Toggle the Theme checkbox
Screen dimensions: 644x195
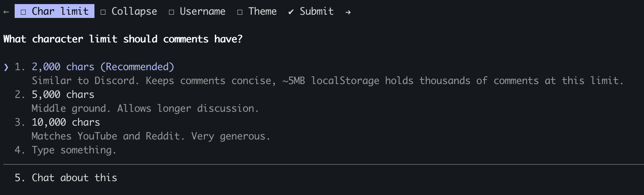(x=240, y=12)
